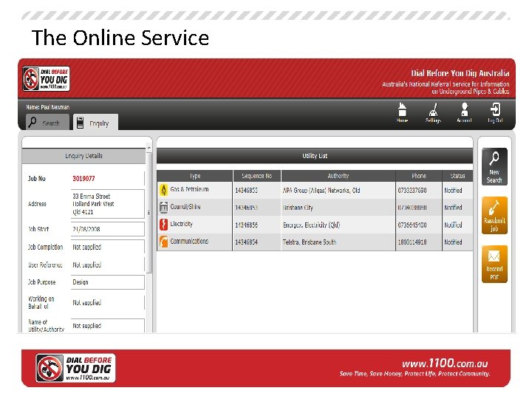Sort by the Status column header
The image size is (532, 399).
pos(457,176)
